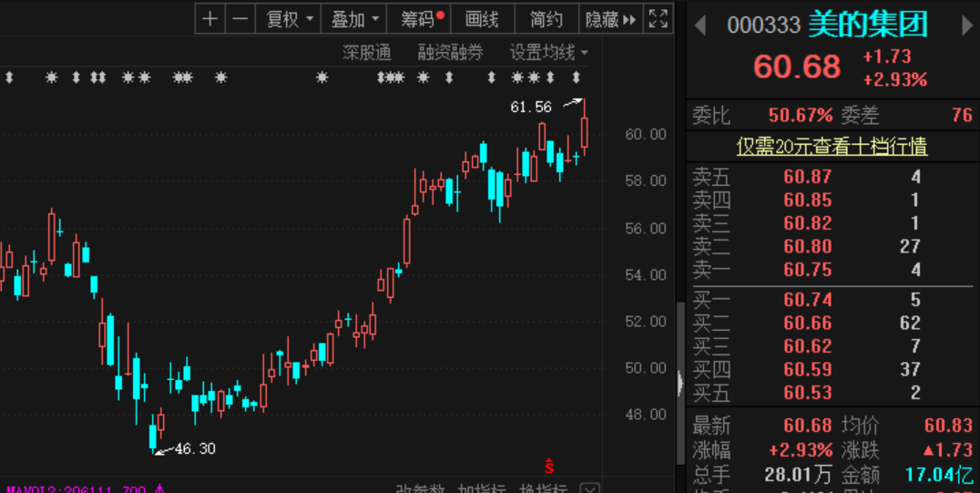
Task: Collapse side panel with splitter arrow
Action: [680, 382]
